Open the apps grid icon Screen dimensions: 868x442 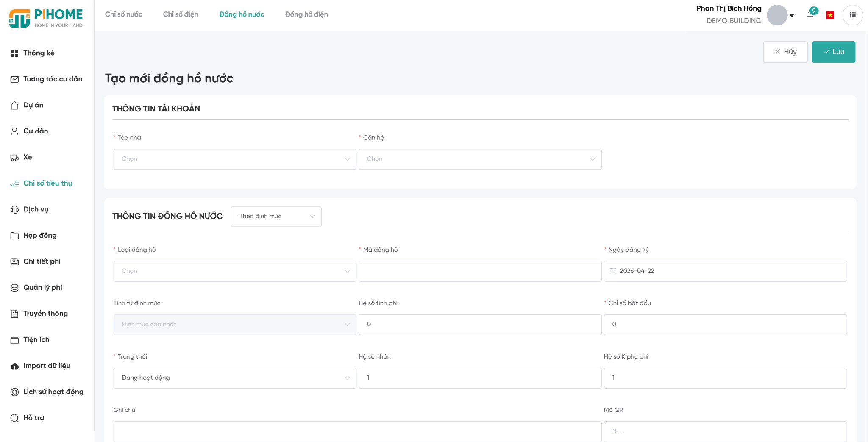(853, 15)
